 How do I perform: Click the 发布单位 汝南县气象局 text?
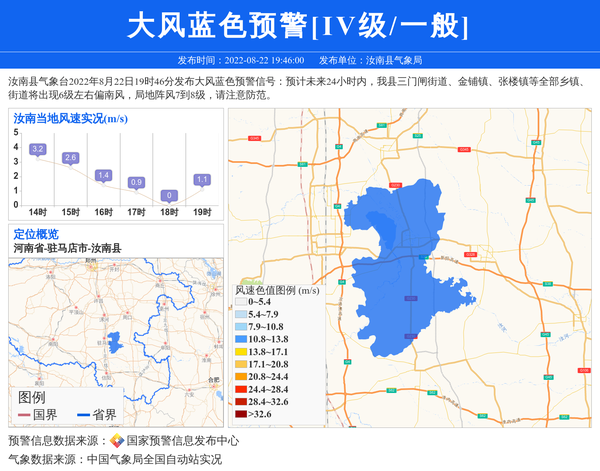370,60
